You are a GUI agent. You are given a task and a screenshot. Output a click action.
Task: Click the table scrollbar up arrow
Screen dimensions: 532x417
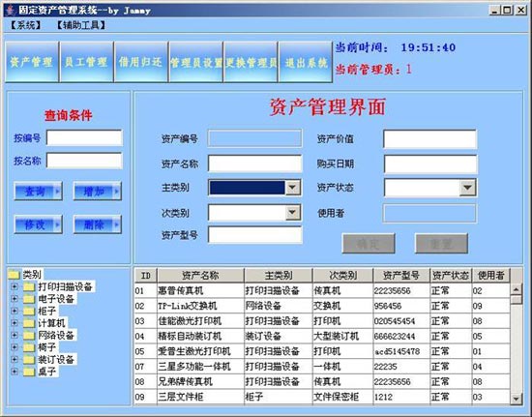click(x=517, y=289)
